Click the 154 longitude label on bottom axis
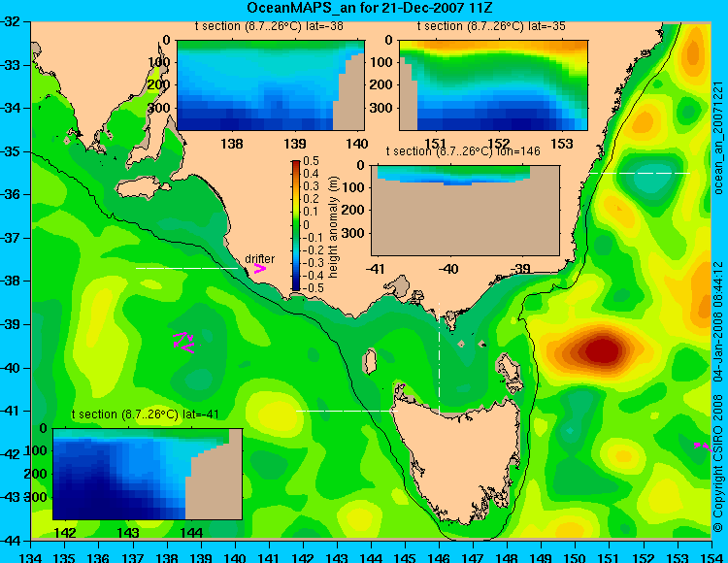728x563 pixels. pyautogui.click(x=711, y=557)
